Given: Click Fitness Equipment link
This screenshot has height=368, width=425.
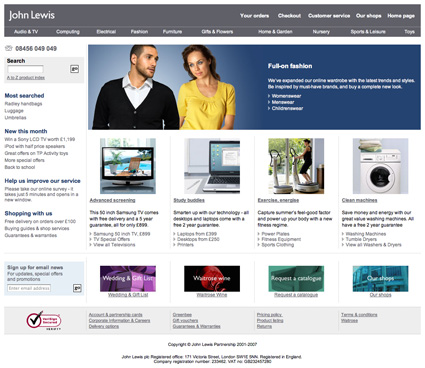Looking at the screenshot, I should tap(281, 239).
